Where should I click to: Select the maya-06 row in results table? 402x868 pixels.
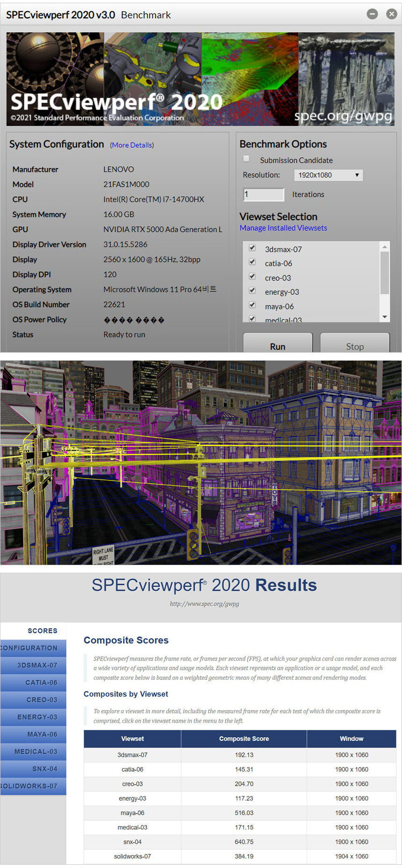pyautogui.click(x=240, y=813)
